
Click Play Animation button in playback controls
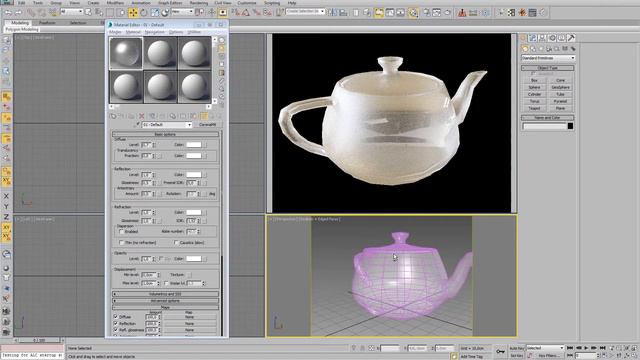point(586,348)
